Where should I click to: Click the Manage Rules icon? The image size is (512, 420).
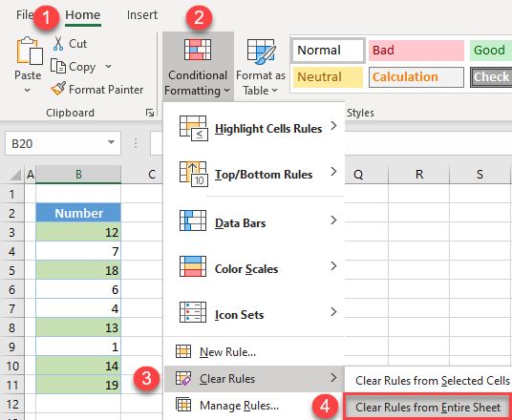tap(183, 405)
